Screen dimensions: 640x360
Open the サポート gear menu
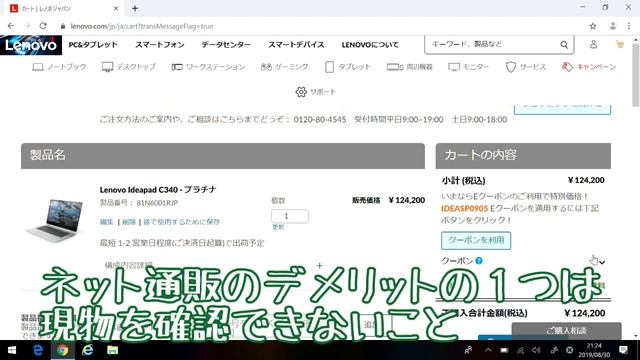[316, 92]
